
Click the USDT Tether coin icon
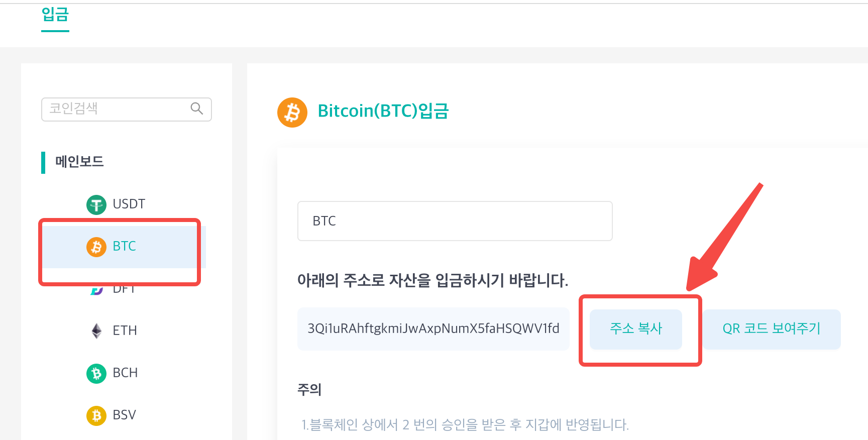click(96, 204)
